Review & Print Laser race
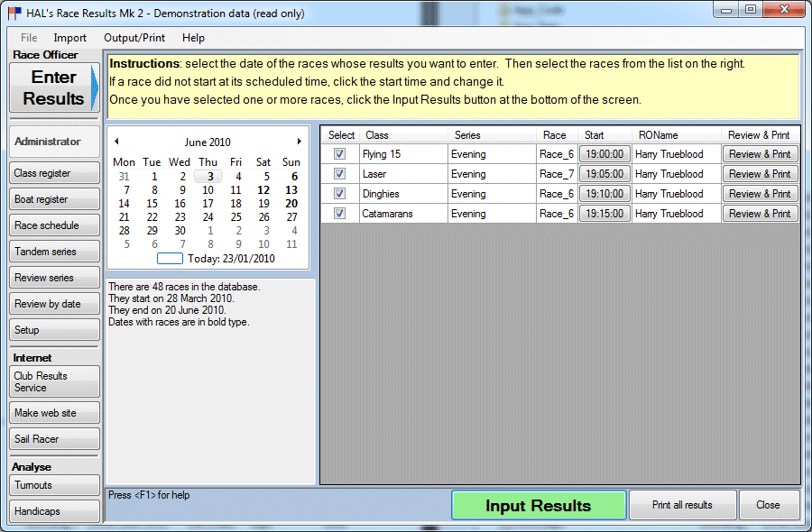The width and height of the screenshot is (812, 532). (760, 173)
